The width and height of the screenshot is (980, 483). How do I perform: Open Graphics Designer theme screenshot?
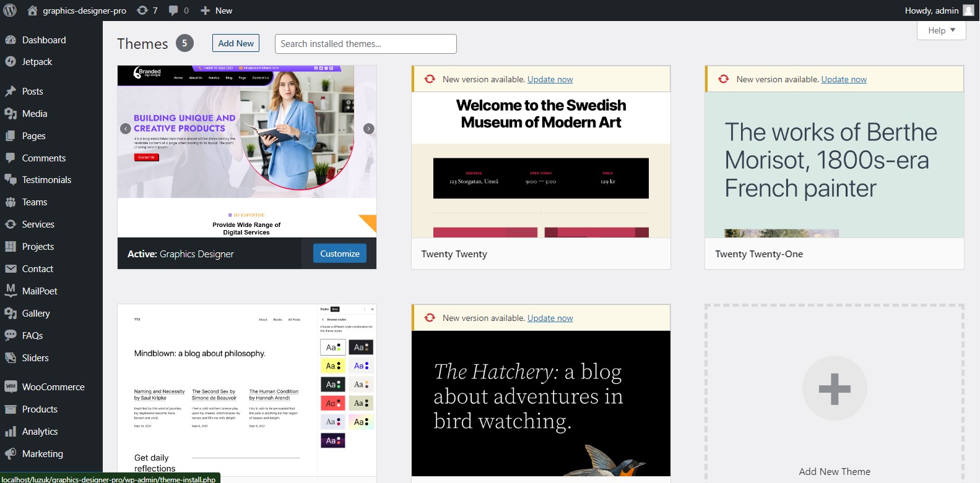[x=247, y=152]
